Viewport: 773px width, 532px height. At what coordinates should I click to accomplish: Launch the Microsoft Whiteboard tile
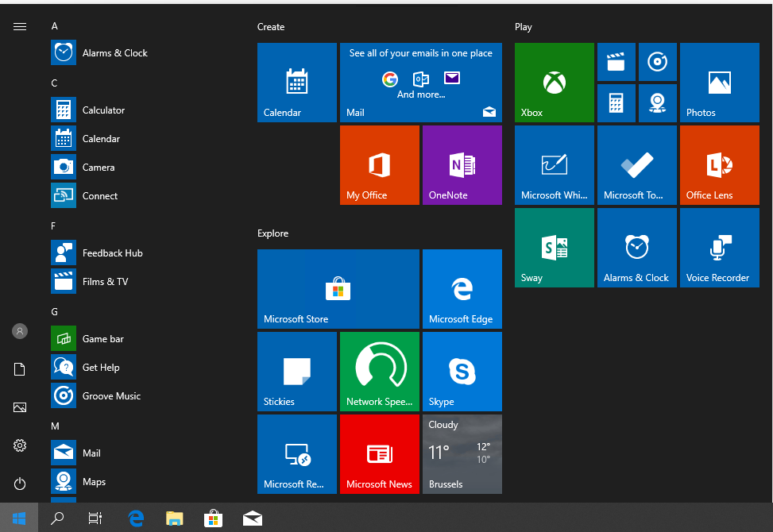[x=555, y=165]
